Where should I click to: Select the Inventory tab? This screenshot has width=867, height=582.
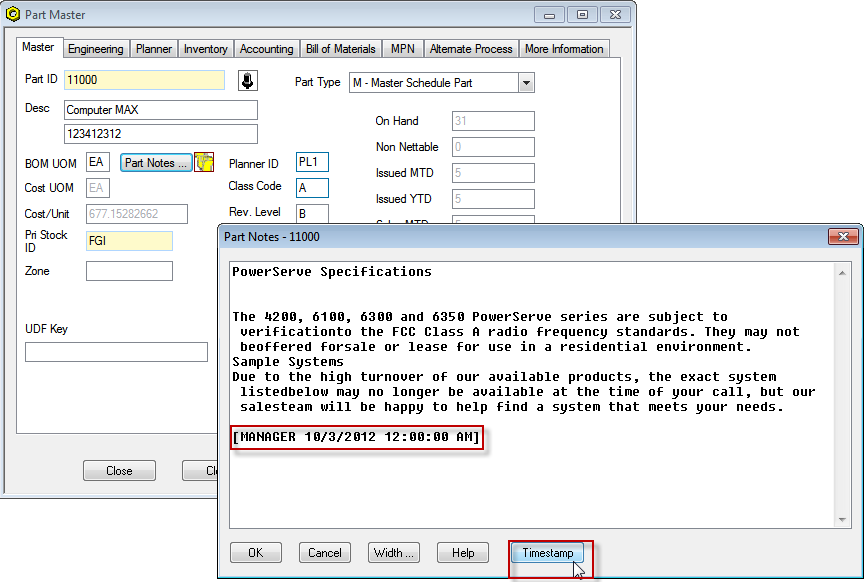pyautogui.click(x=206, y=49)
